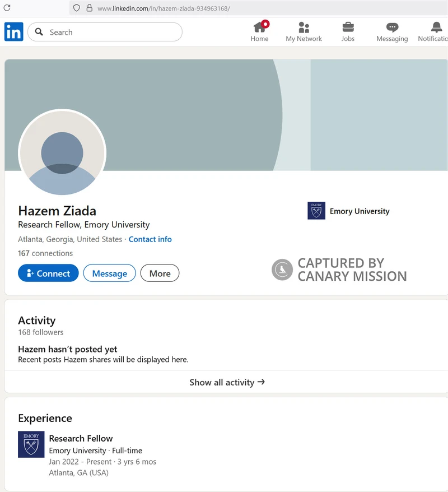Open the Contact info link

150,239
